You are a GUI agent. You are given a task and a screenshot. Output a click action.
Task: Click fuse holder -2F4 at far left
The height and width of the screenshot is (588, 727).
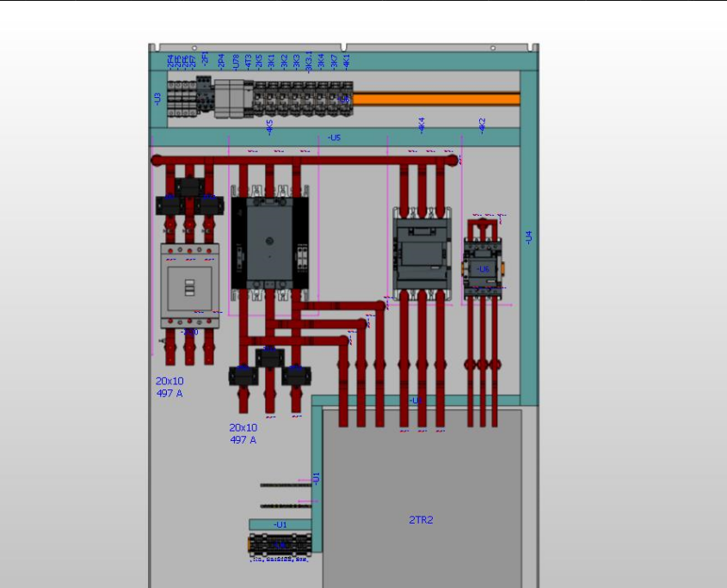[170, 93]
